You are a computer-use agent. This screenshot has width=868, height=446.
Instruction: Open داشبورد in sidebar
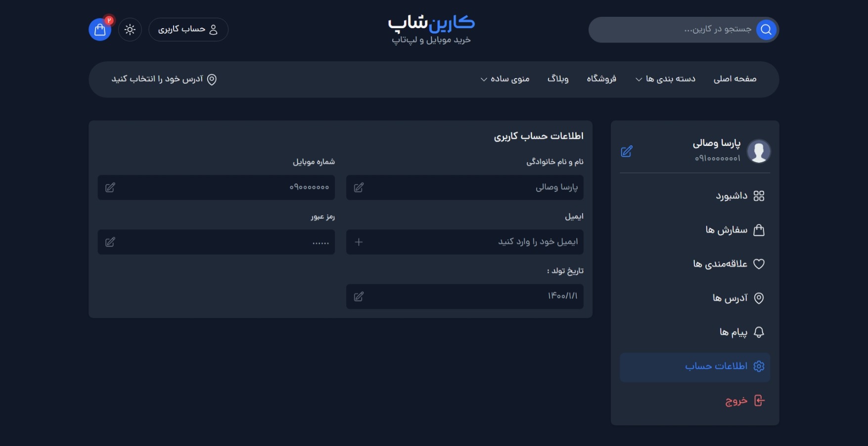[x=695, y=196]
